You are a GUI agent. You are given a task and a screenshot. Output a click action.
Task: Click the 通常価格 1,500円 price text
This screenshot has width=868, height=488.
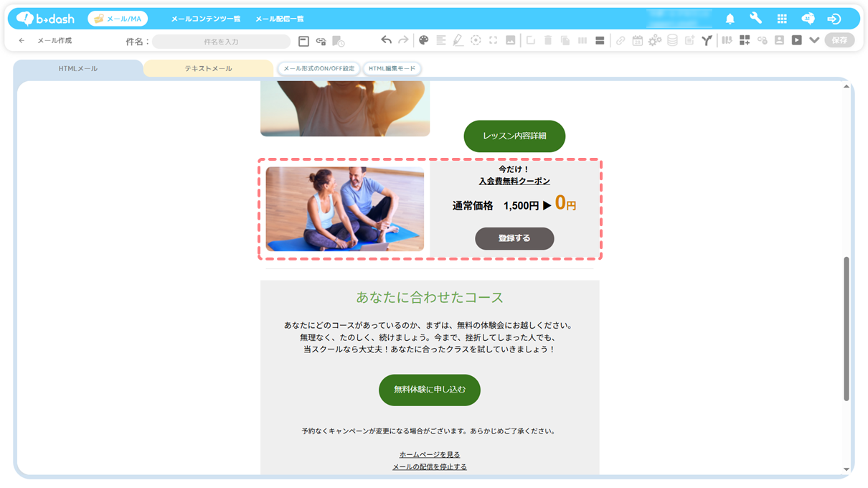pos(496,206)
